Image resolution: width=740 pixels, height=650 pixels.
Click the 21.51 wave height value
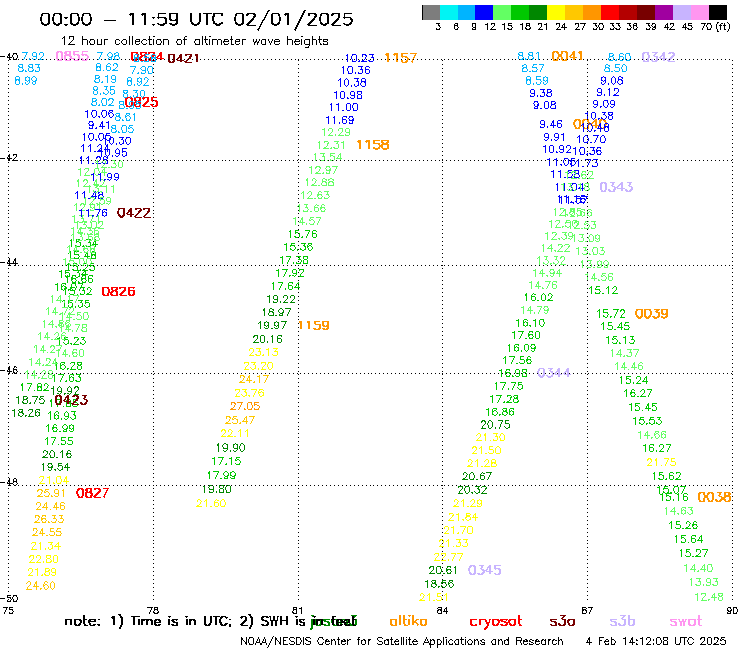[x=434, y=597]
